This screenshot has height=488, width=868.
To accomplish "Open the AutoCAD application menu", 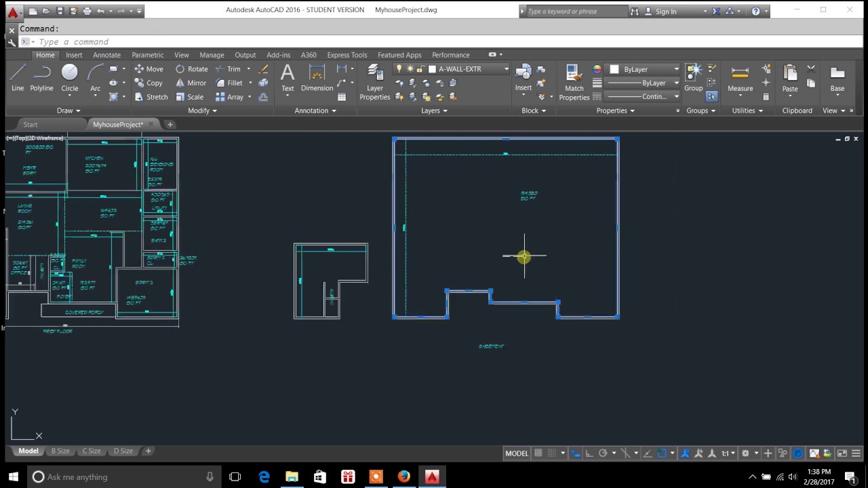I will point(13,12).
